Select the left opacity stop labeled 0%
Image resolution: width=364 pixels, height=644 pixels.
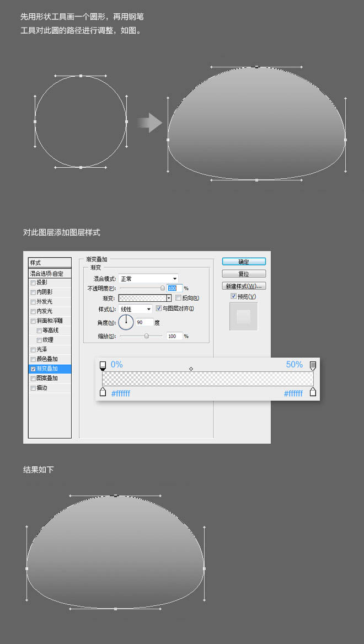coord(103,365)
